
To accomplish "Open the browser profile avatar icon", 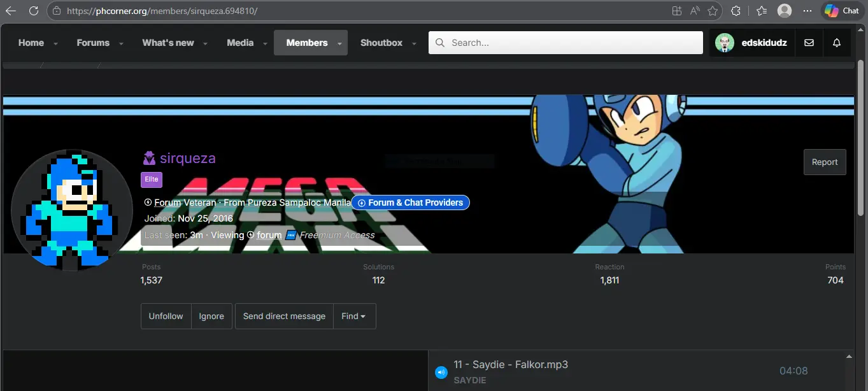I will pos(785,11).
